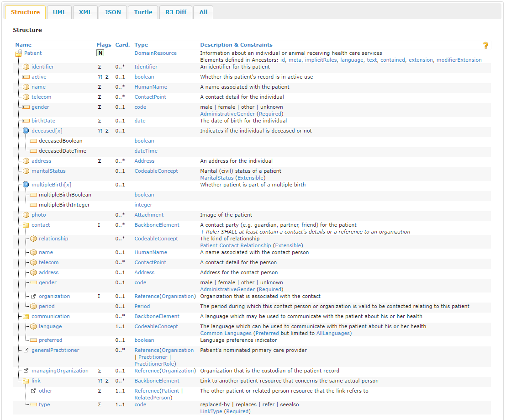This screenshot has height=420, width=506.
Task: Click the Patient resource folder icon
Action: tap(19, 53)
